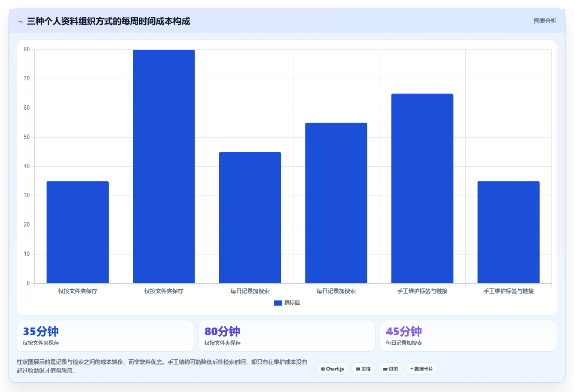Click the lightning icon beside the chart title
This screenshot has width=574, height=392.
point(20,21)
